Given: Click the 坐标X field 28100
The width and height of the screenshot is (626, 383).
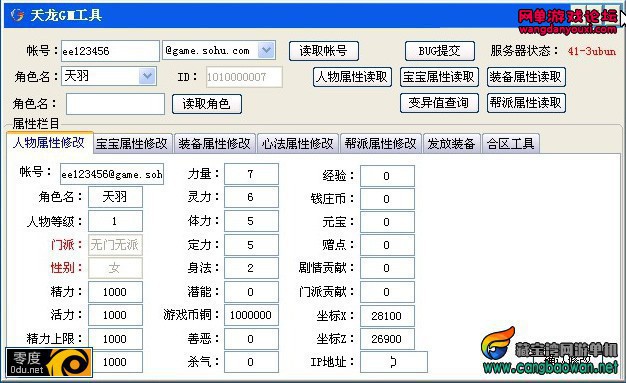Looking at the screenshot, I should [387, 316].
